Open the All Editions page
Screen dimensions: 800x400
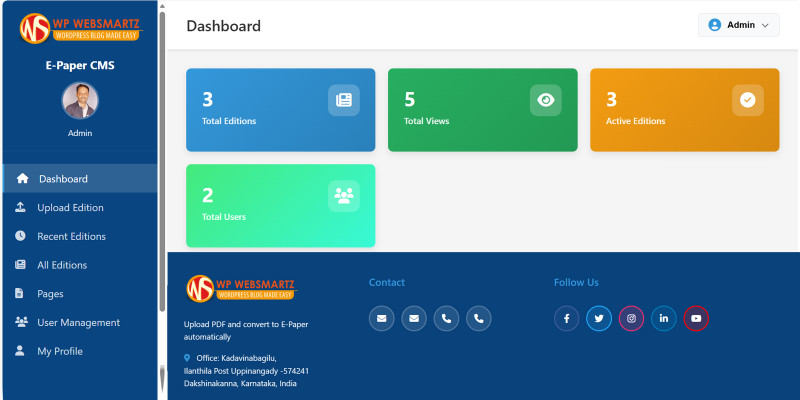(x=62, y=265)
